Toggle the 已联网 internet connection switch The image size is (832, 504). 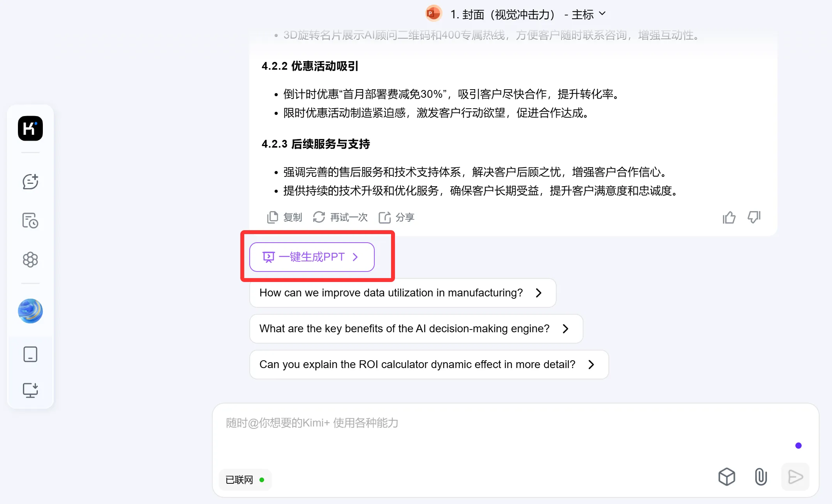tap(245, 479)
